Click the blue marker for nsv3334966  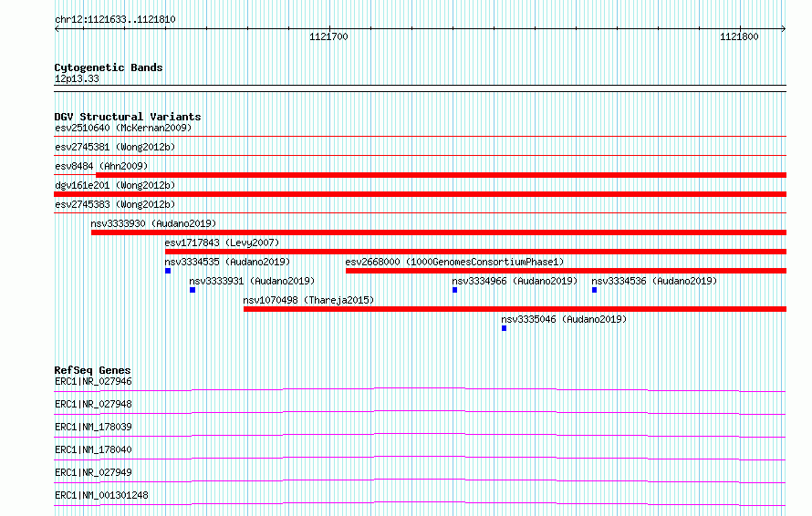coord(454,290)
